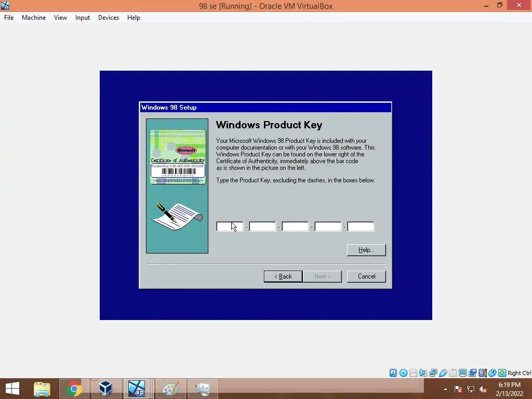Focus the fifth product key box
532x399 pixels.
point(361,227)
